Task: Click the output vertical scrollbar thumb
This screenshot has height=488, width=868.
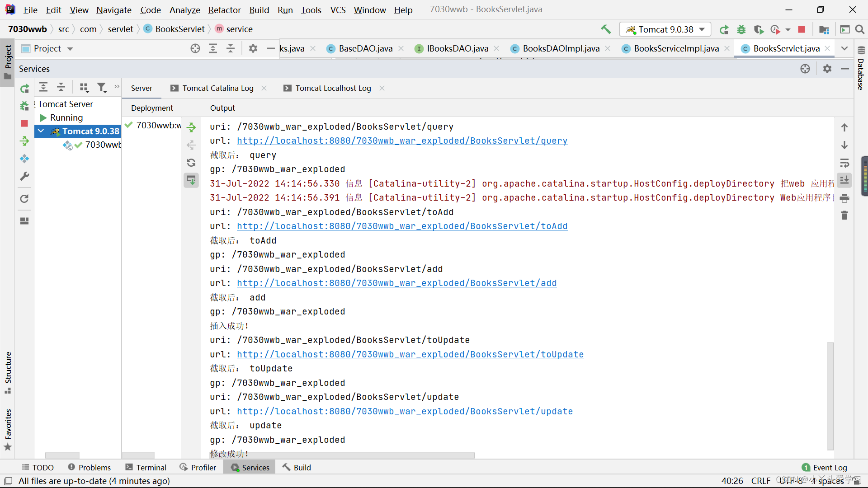Action: pyautogui.click(x=830, y=396)
